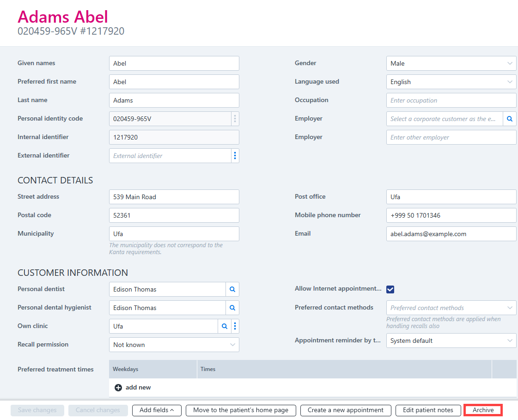Click into the Occupation input field
This screenshot has width=518, height=420.
451,100
